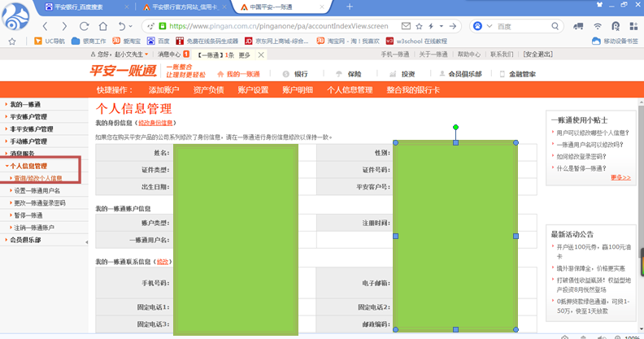Screen dimensions: 644x339
Task: Select 更改一账通登录密码 in the sidebar
Action: 40,202
